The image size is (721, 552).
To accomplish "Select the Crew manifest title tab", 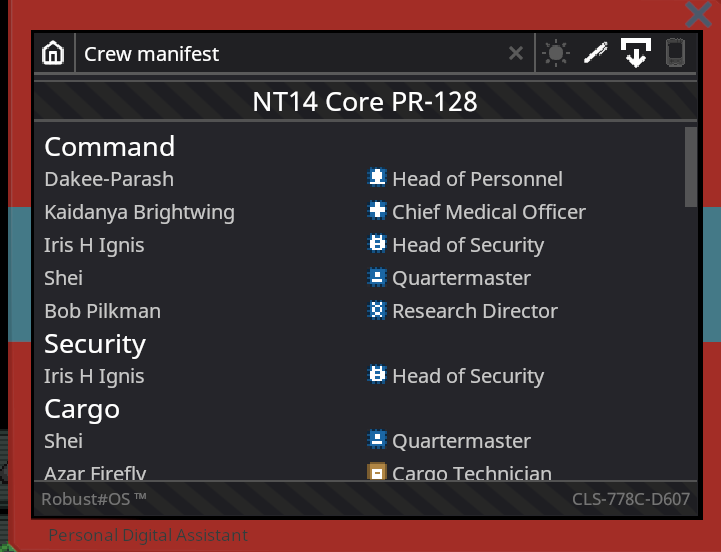I will (x=151, y=54).
